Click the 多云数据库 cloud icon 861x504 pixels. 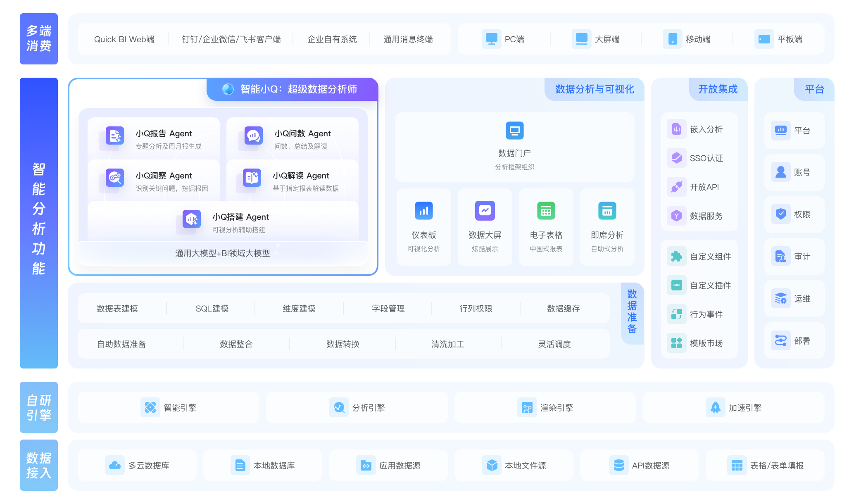114,465
